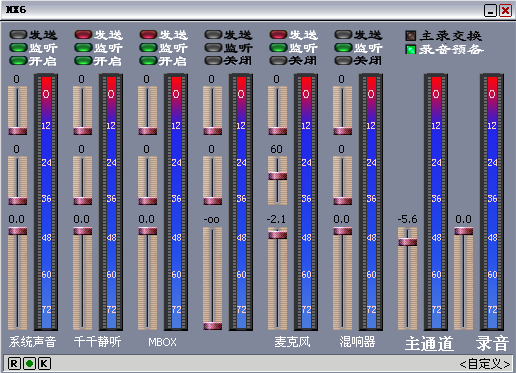The image size is (516, 373).
Task: Click the R button in the bottom bar
Action: [x=14, y=363]
